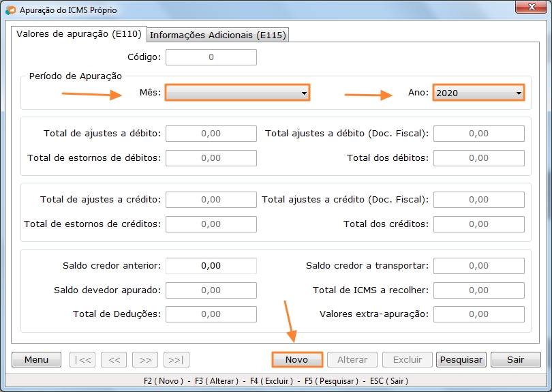Switch to Valores de apuração (E110) tab

tap(79, 34)
